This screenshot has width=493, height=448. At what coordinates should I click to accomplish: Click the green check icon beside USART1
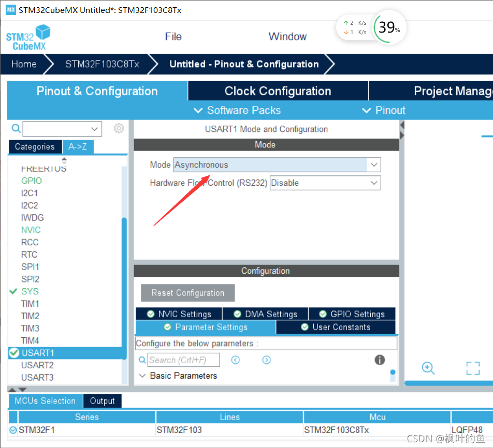(14, 353)
